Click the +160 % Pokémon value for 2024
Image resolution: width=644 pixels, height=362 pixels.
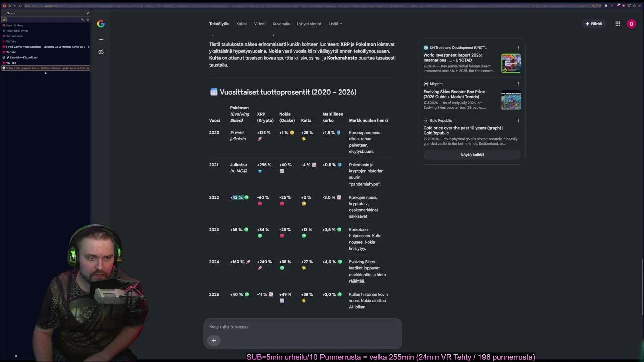tap(237, 262)
